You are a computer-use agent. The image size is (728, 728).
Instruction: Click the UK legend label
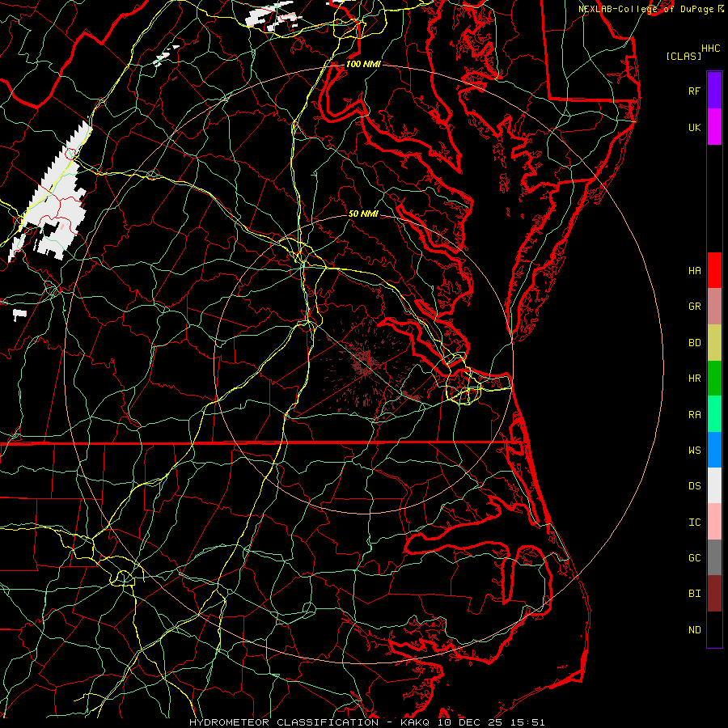(694, 127)
